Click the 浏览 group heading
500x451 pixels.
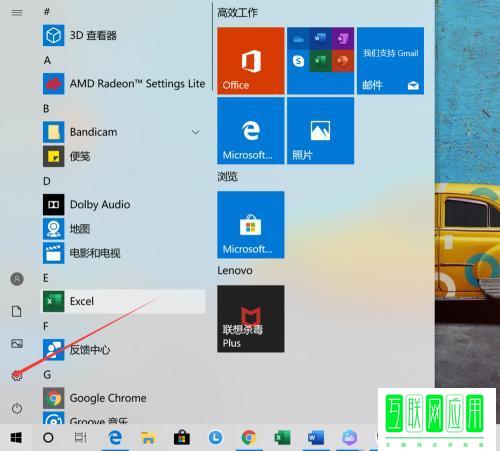pyautogui.click(x=227, y=176)
